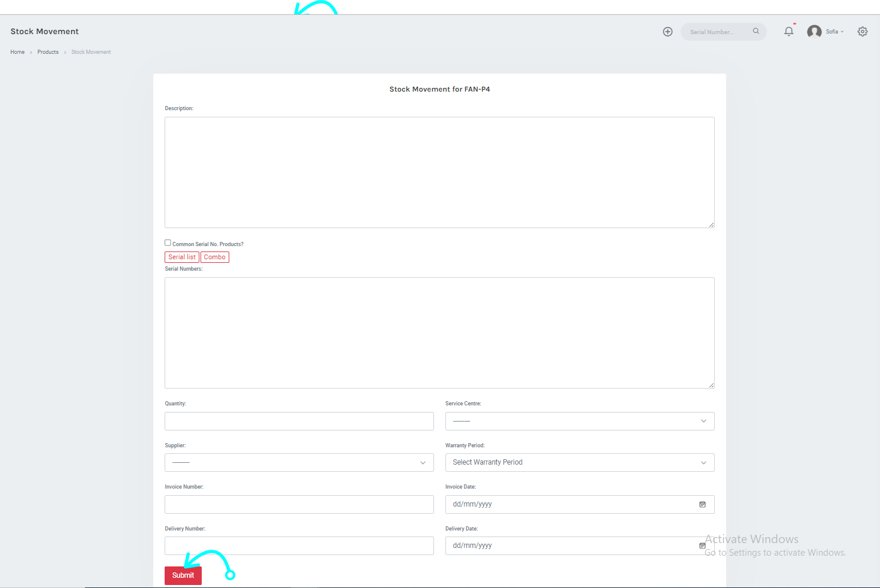The image size is (880, 588).
Task: Open the Supplier dropdown
Action: pos(299,462)
